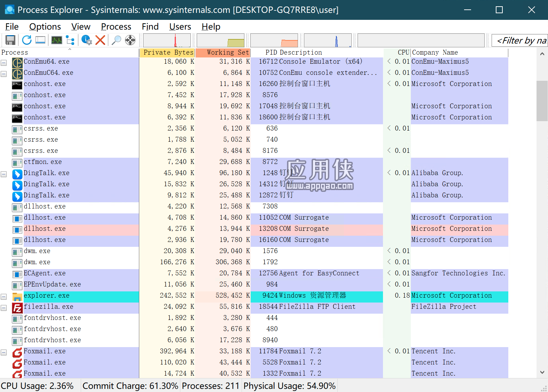Click the Filter by name input field
548x392 pixels.
coord(520,40)
